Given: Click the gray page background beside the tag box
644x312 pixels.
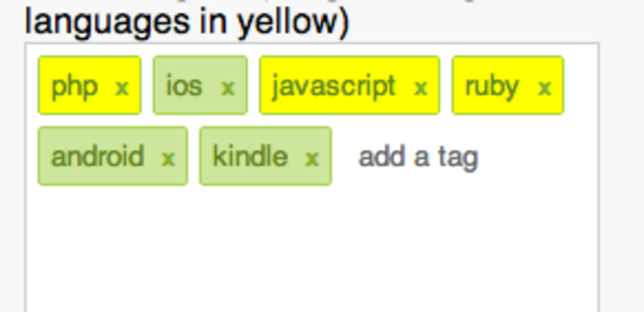Looking at the screenshot, I should pyautogui.click(x=622, y=173).
